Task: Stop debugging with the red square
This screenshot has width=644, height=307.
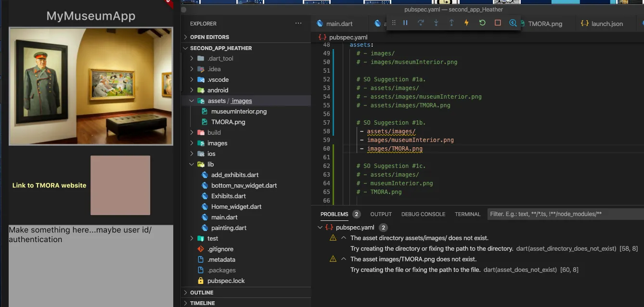Action: point(498,23)
